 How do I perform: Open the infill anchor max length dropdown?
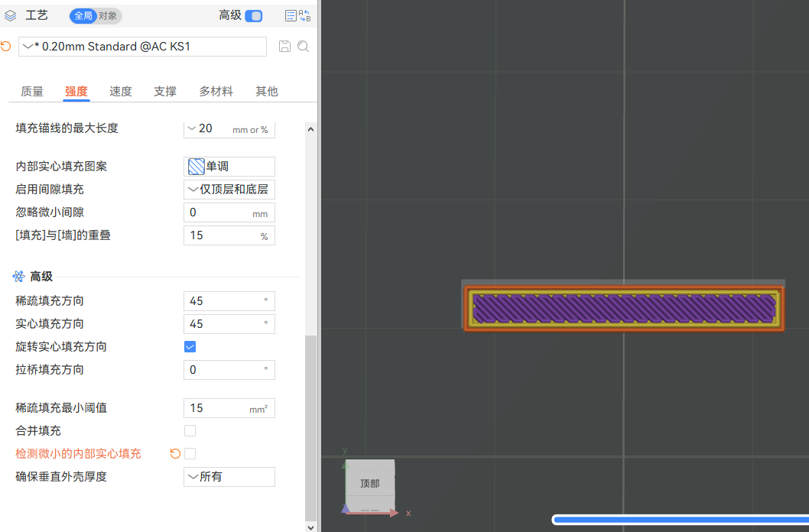point(229,129)
